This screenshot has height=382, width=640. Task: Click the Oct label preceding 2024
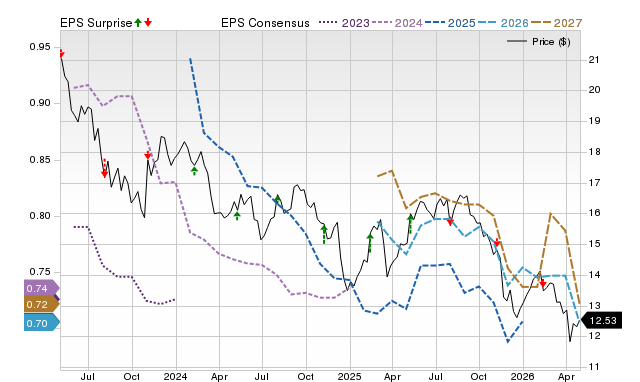click(x=132, y=376)
